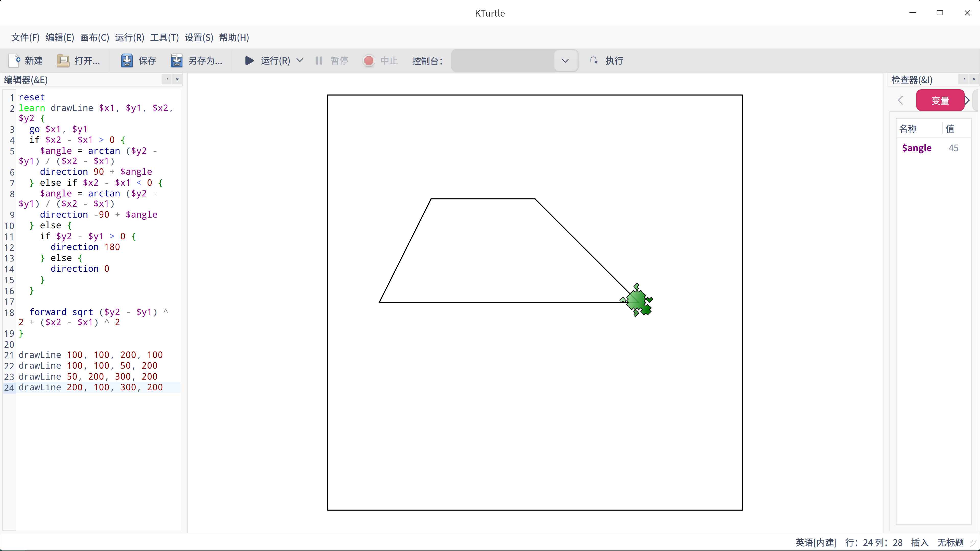
Task: Open the 编辑(E) menu
Action: click(x=60, y=37)
